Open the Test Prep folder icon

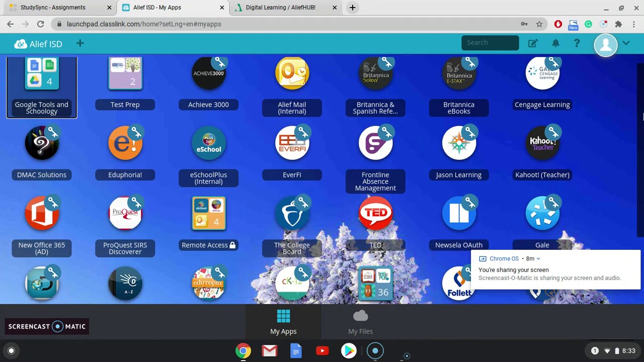(x=125, y=73)
